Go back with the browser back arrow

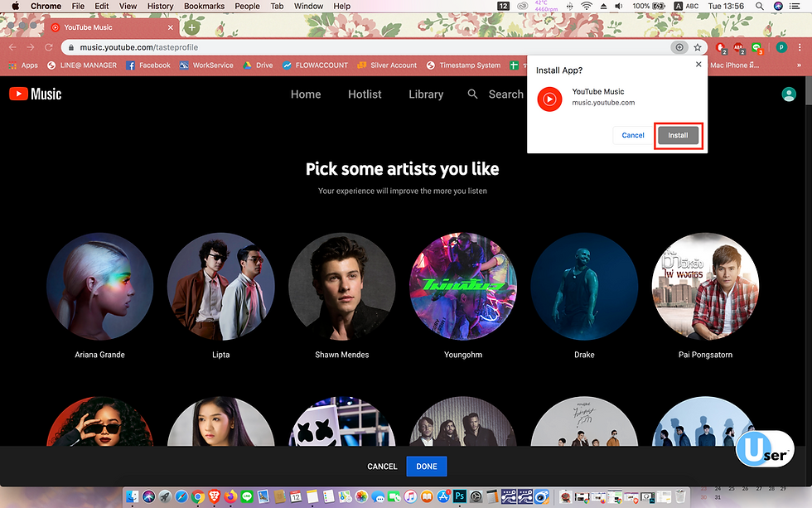12,47
